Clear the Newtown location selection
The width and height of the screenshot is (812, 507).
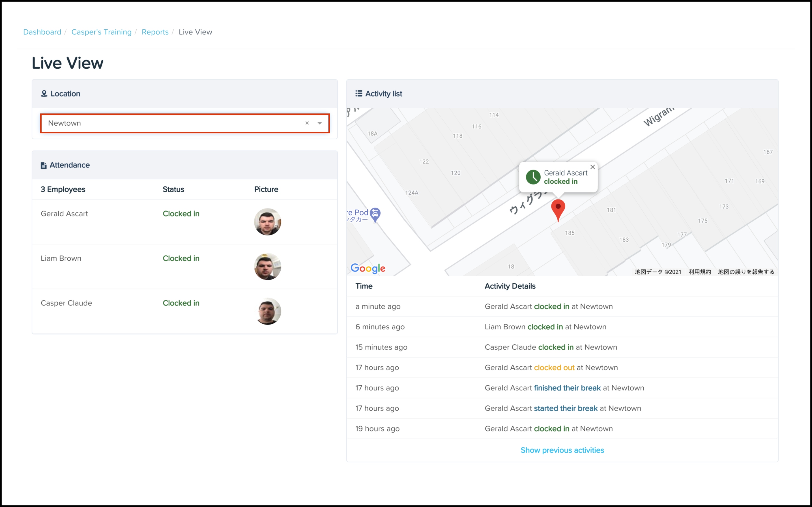pos(307,123)
